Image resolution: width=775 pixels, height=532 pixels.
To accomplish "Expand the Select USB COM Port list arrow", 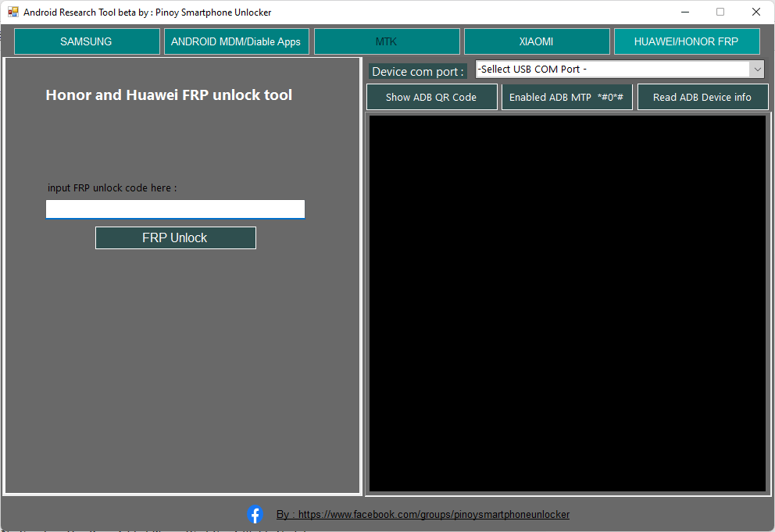I will pyautogui.click(x=756, y=68).
